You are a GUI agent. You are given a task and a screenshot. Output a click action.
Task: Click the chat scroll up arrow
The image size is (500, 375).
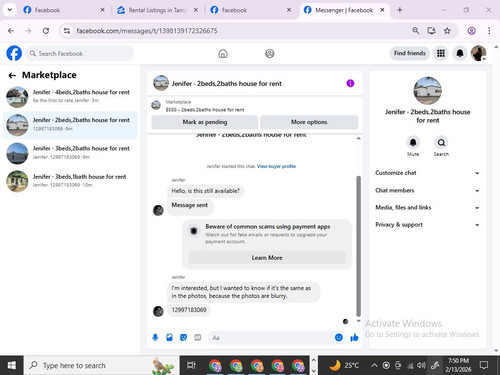pos(359,138)
